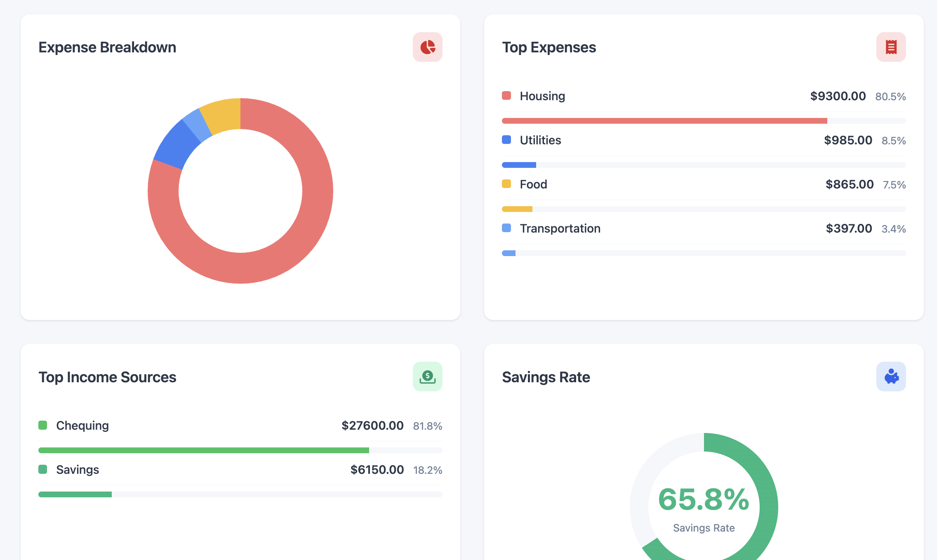
Task: Select the yellow Food legend marker
Action: [506, 184]
